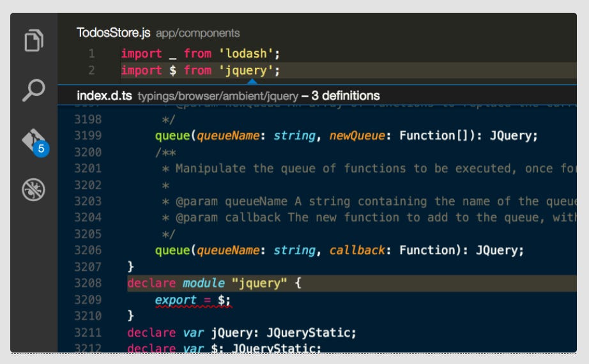
Task: Click 'jquery' string on line 2
Action: pyautogui.click(x=247, y=71)
